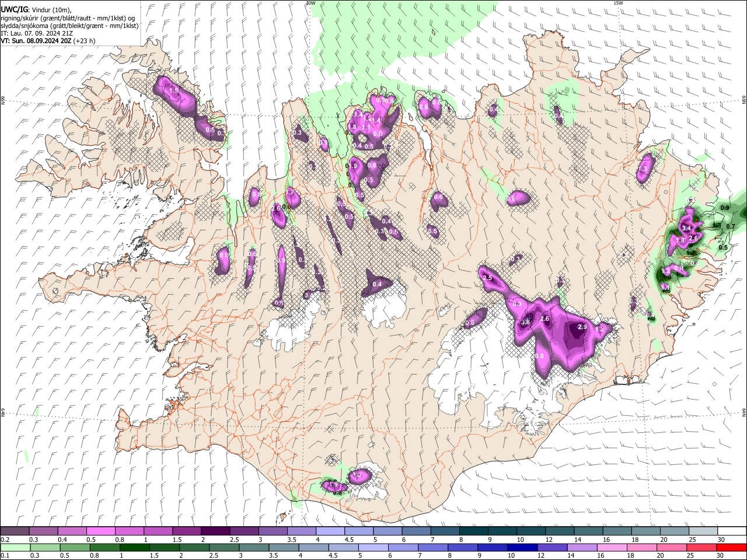The image size is (747, 560).
Task: Pick the deep navy blue swatch at 10, lower legend
Action: tap(521, 547)
